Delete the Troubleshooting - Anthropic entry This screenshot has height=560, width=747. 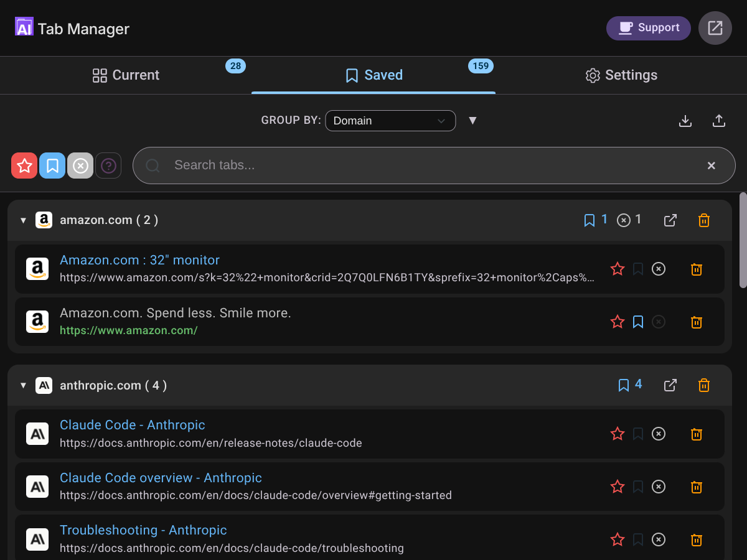click(x=697, y=539)
